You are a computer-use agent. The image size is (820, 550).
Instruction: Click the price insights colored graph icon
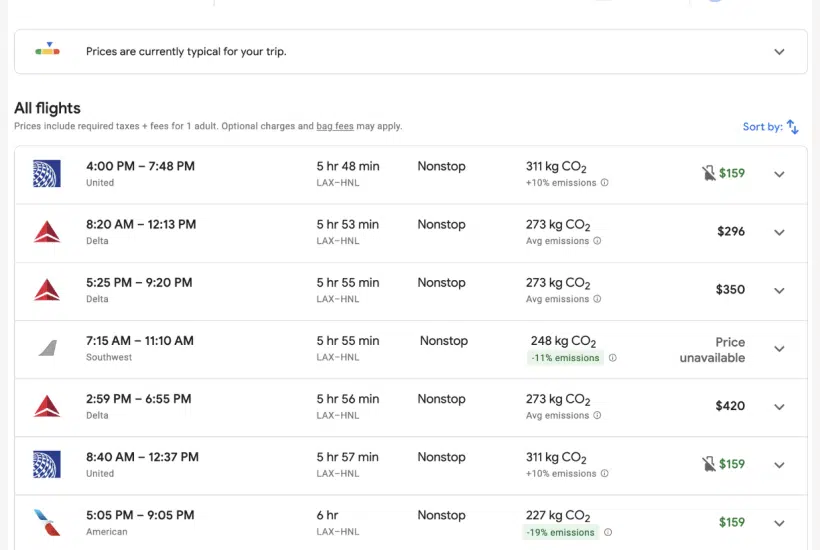pos(47,50)
